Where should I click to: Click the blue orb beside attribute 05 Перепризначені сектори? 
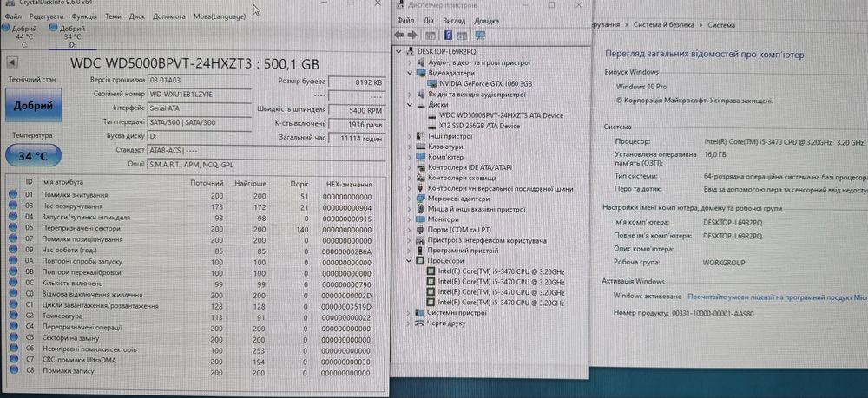(13, 228)
